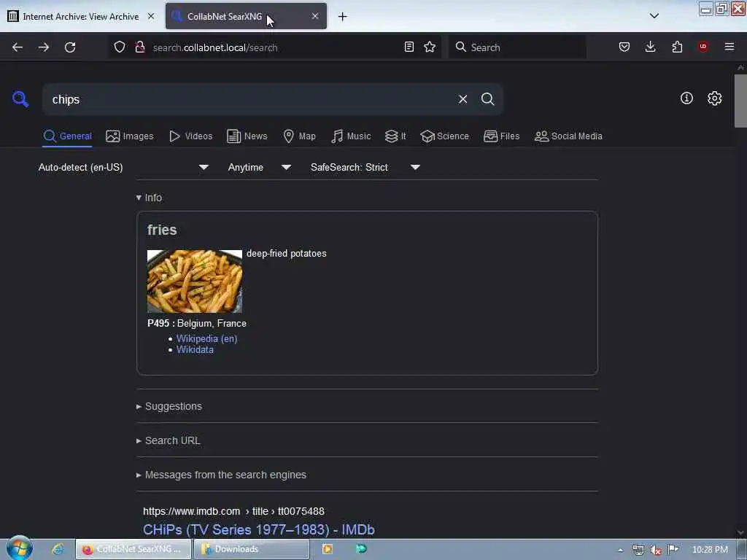
Task: Open Wikidata link
Action: [195, 349]
